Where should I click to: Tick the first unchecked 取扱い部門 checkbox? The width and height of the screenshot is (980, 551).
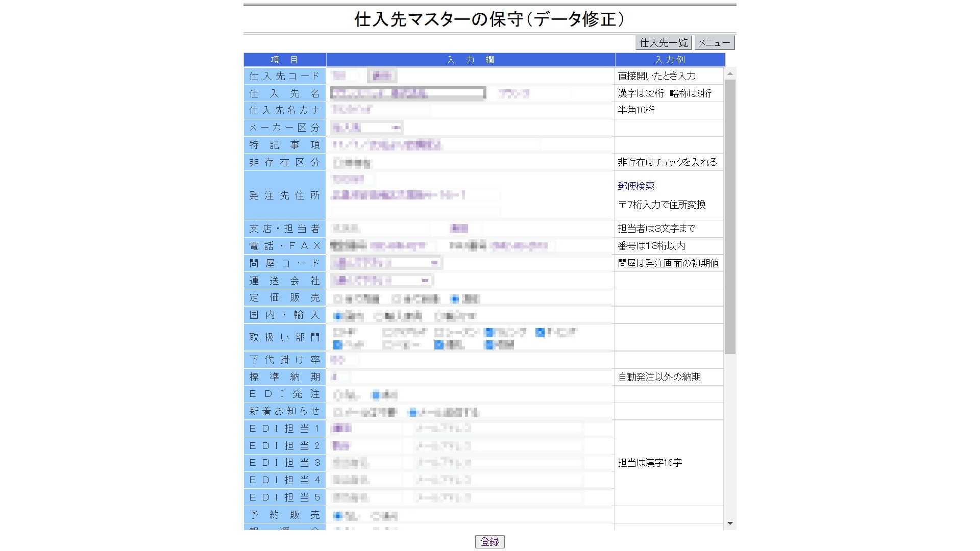point(337,332)
